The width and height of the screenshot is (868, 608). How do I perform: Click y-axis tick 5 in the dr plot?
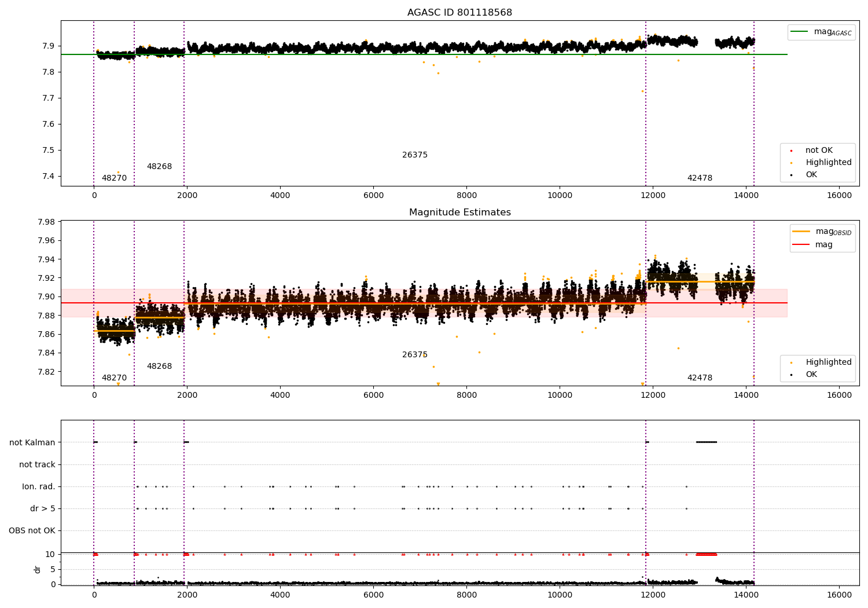pyautogui.click(x=53, y=570)
